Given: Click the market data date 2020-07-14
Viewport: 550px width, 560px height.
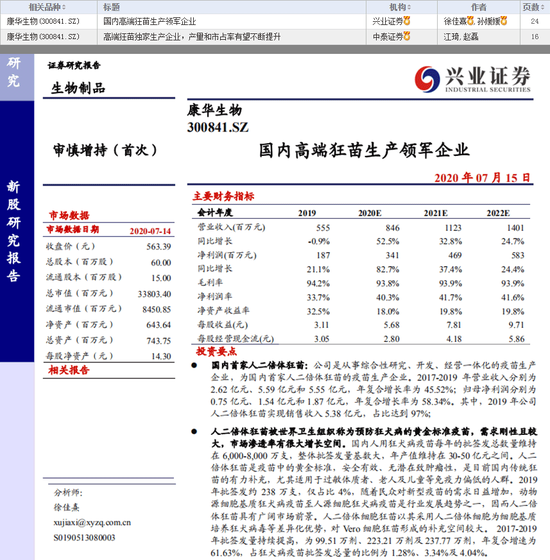Looking at the screenshot, I should click(150, 231).
